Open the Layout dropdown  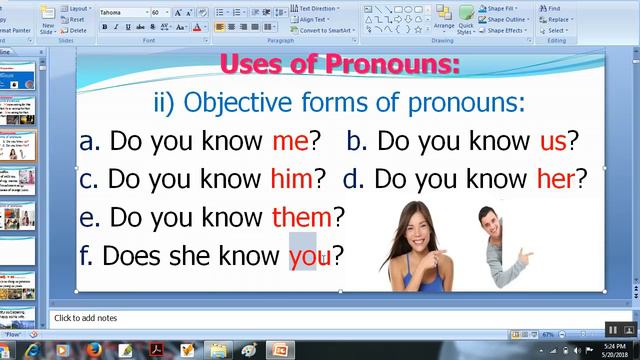click(76, 9)
